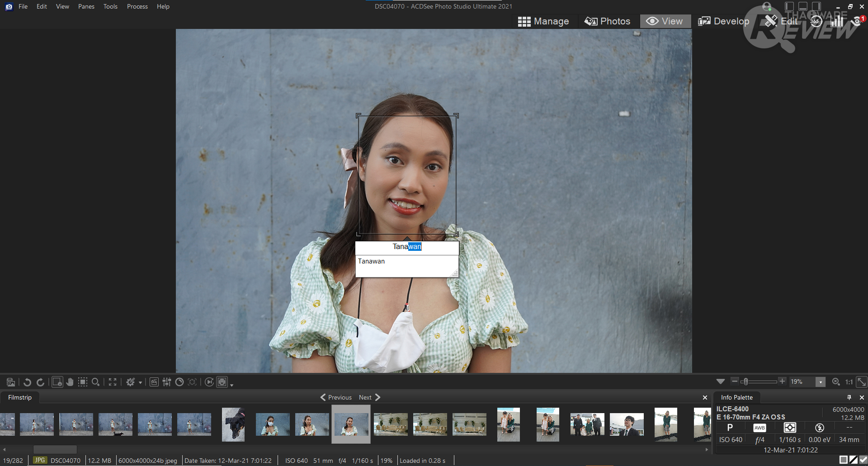Choose the Zoom magnifier tool

pyautogui.click(x=95, y=382)
